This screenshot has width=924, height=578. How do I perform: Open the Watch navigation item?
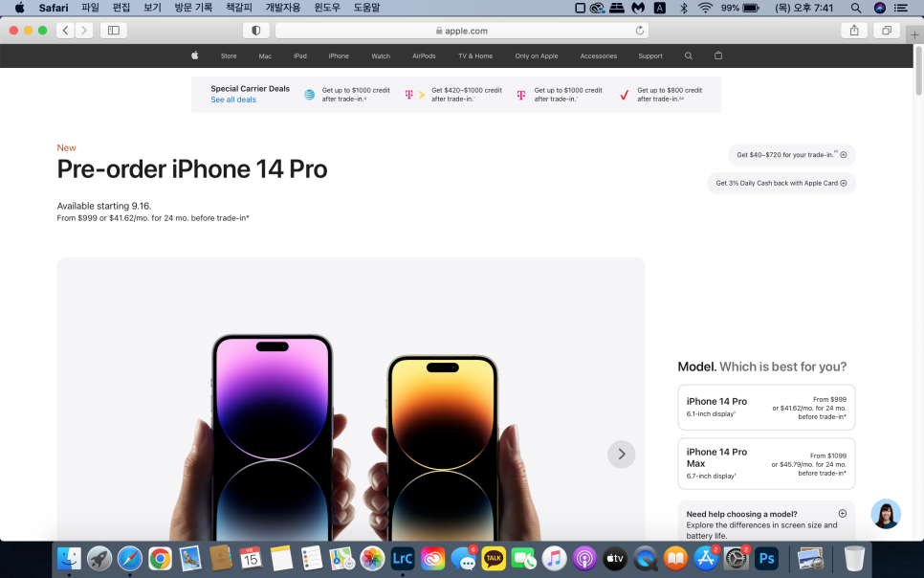coord(381,56)
